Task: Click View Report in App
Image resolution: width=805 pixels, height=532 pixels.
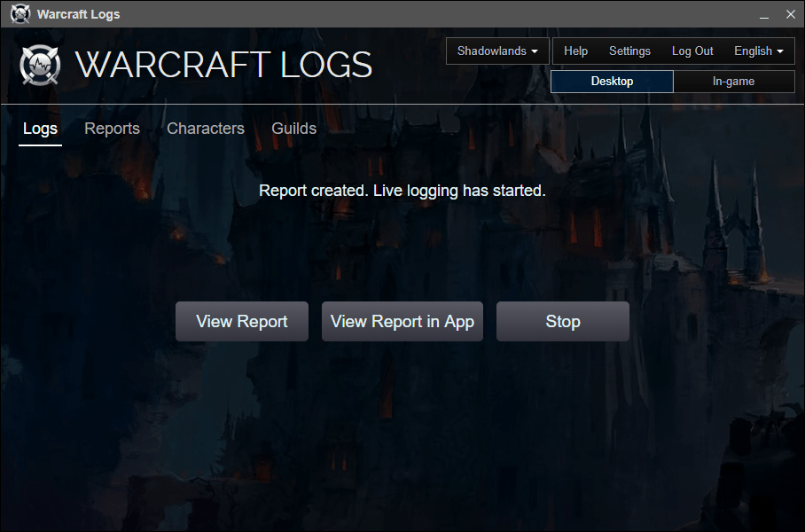Action: click(x=402, y=322)
